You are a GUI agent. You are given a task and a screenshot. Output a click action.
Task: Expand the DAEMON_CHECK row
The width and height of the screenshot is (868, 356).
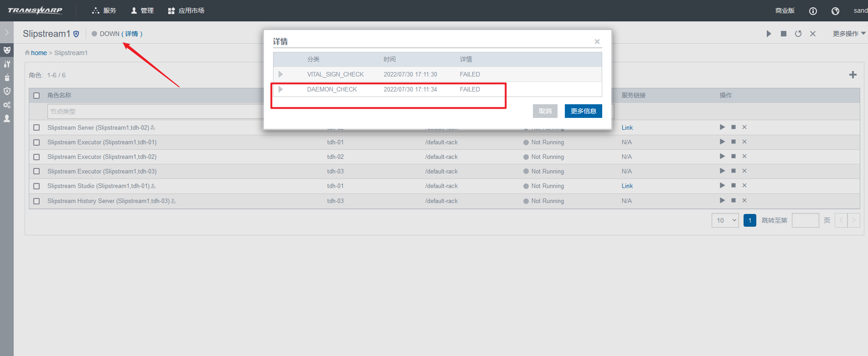click(x=281, y=89)
